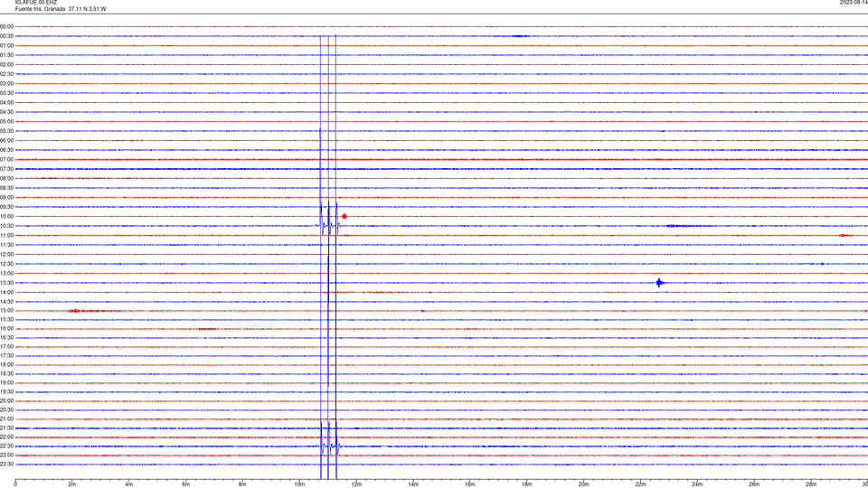The width and height of the screenshot is (868, 488).
Task: Select the 05:00 trace time label
Action: tap(6, 122)
